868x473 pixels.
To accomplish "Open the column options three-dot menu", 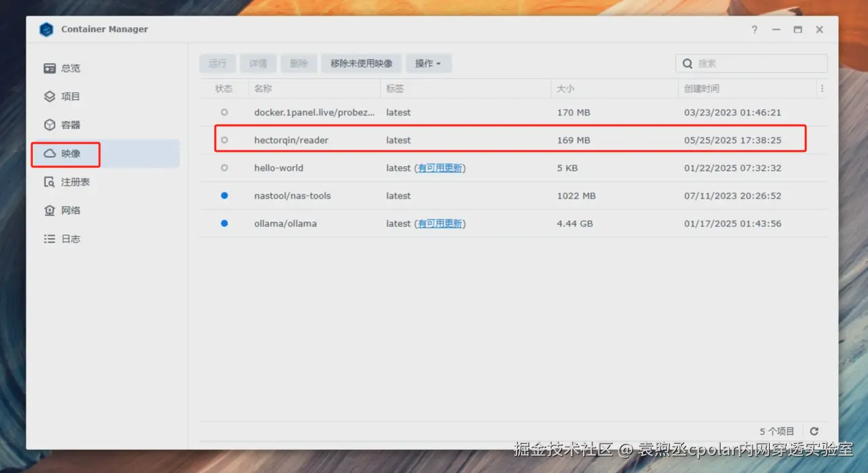I will point(822,89).
